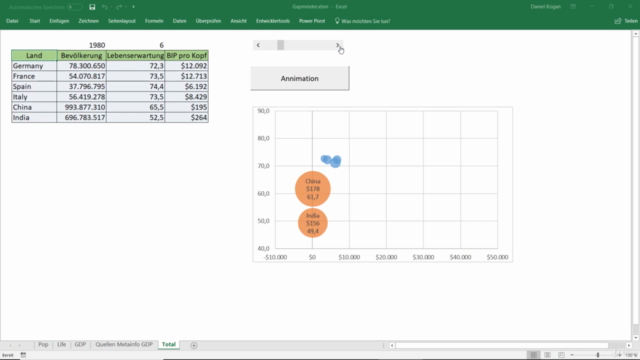This screenshot has height=360, width=640.
Task: Click the zoom slider handle
Action: click(598, 355)
